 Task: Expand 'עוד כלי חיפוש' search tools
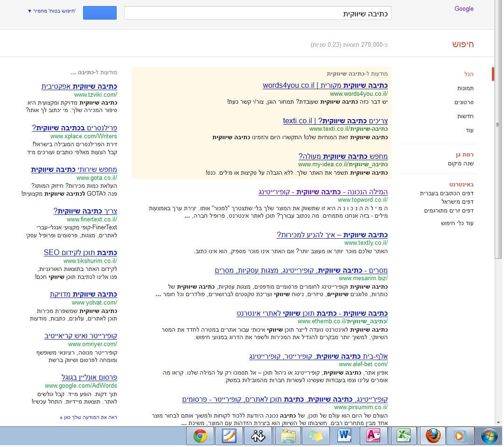click(x=457, y=223)
